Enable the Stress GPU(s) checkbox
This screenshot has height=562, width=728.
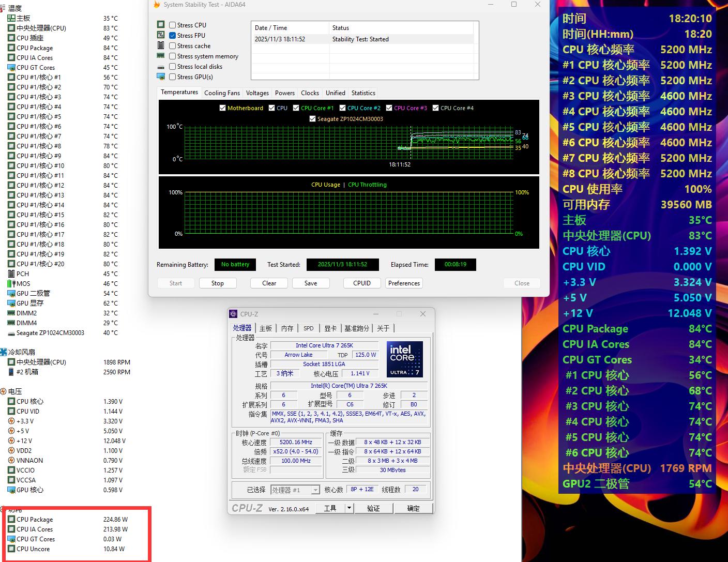(x=173, y=77)
